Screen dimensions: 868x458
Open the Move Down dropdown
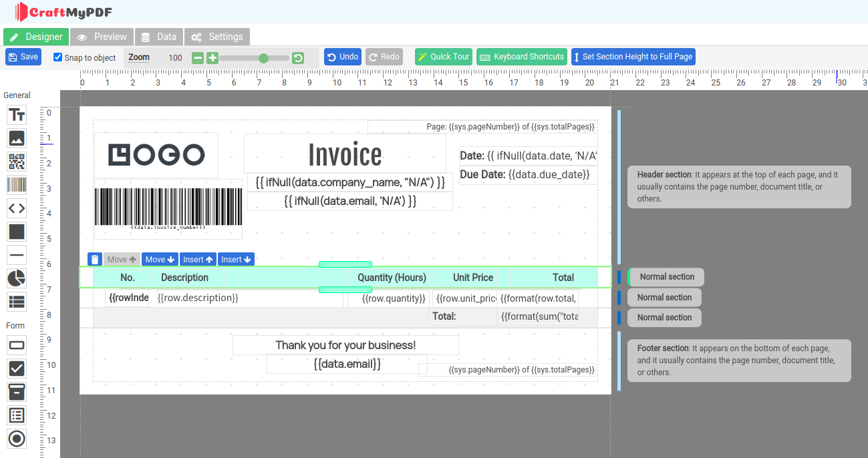pyautogui.click(x=160, y=259)
